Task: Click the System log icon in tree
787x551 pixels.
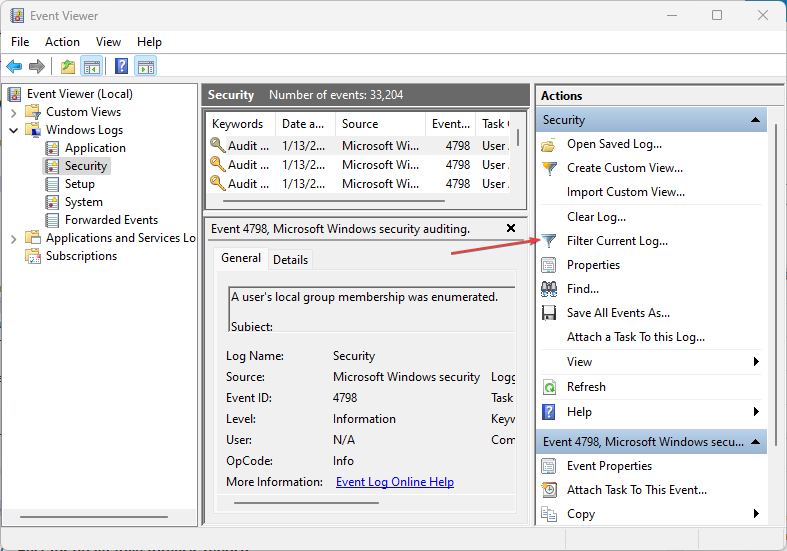Action: pos(52,202)
